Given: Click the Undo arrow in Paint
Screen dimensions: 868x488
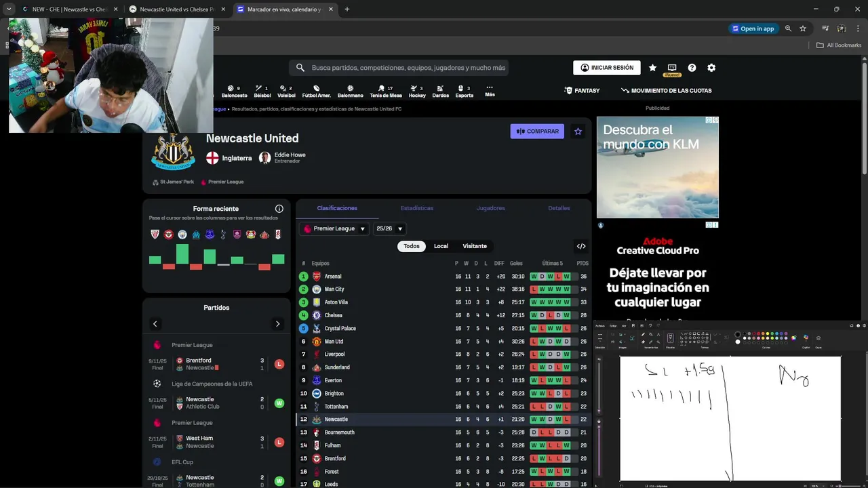Looking at the screenshot, I should coord(650,325).
